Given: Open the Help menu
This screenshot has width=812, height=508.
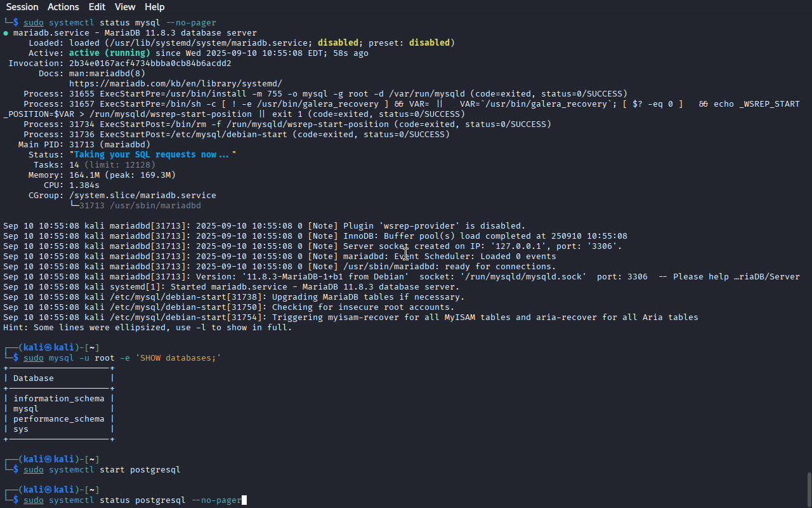Looking at the screenshot, I should [155, 7].
